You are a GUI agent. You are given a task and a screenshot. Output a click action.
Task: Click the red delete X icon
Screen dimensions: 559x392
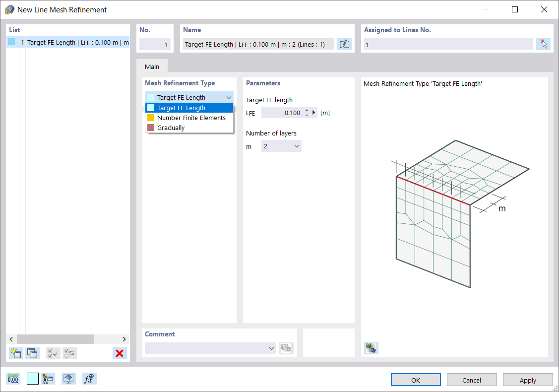(120, 353)
